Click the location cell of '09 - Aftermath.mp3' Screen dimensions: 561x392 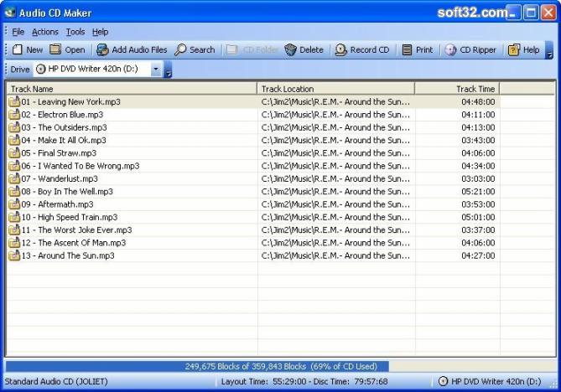335,204
